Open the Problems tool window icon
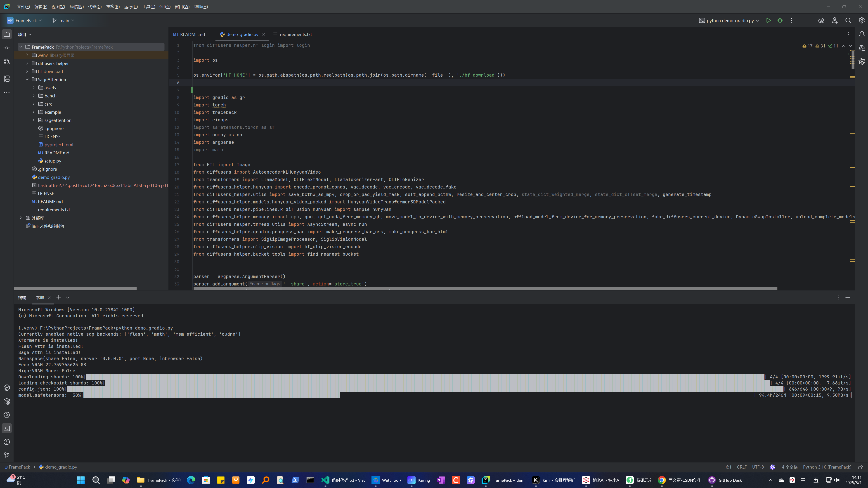The image size is (868, 488). pyautogui.click(x=7, y=442)
